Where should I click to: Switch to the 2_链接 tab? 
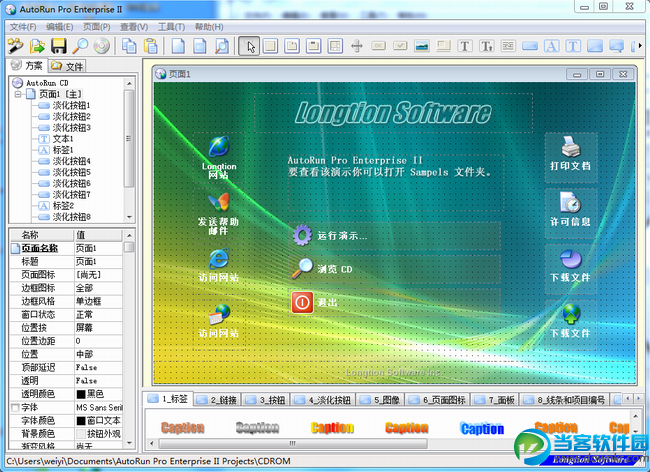(x=217, y=399)
